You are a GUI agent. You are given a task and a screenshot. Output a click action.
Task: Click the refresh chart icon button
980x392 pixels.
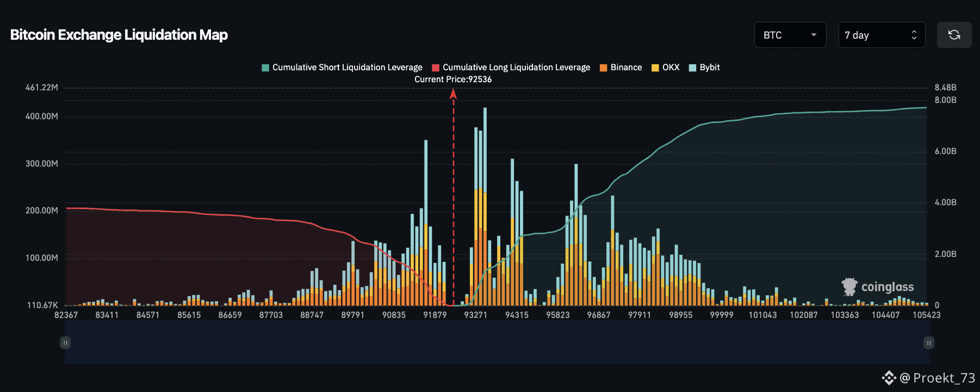[x=954, y=35]
